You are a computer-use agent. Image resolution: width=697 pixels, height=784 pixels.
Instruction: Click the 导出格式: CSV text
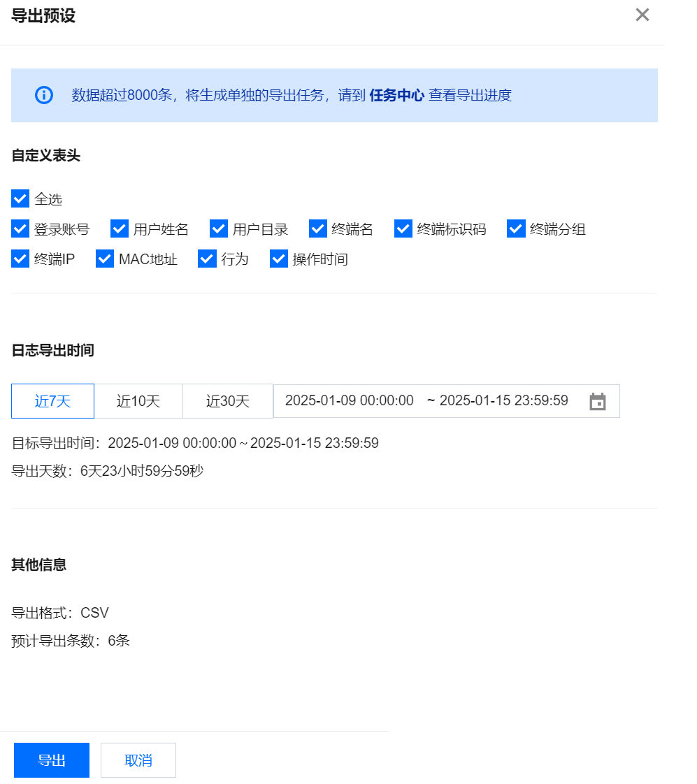coord(60,613)
